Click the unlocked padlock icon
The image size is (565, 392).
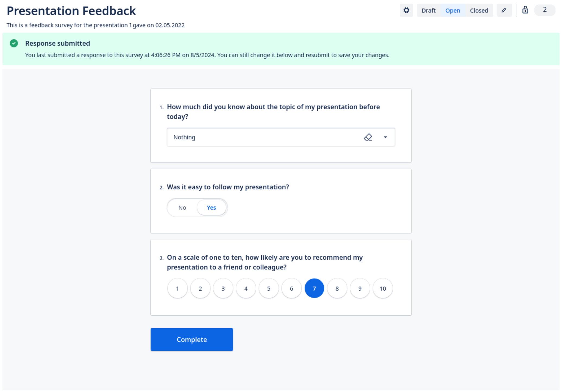(x=525, y=10)
